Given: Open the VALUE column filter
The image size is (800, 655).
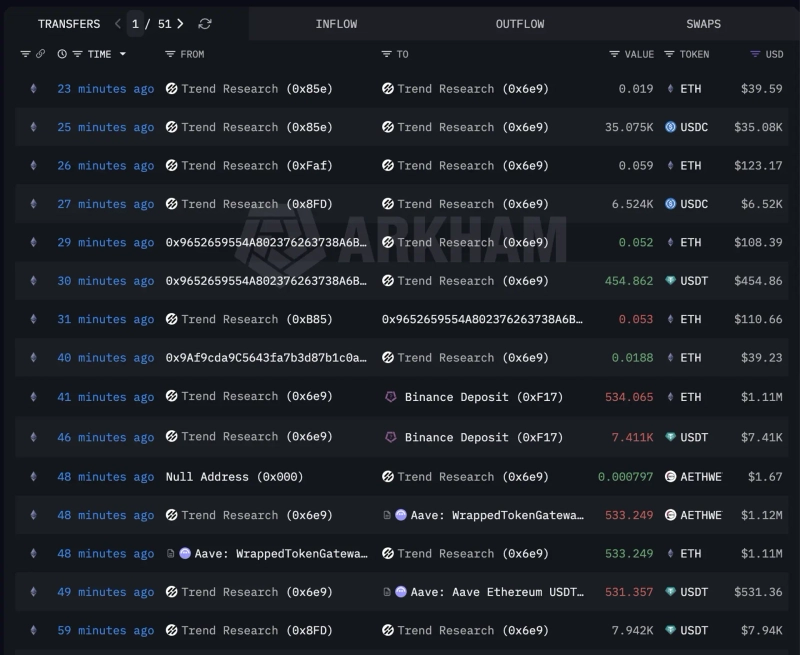Looking at the screenshot, I should point(614,54).
